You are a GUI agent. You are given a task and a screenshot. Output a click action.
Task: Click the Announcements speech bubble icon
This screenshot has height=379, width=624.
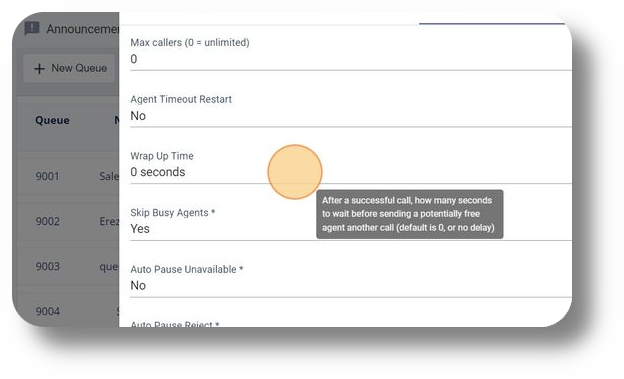(x=32, y=29)
